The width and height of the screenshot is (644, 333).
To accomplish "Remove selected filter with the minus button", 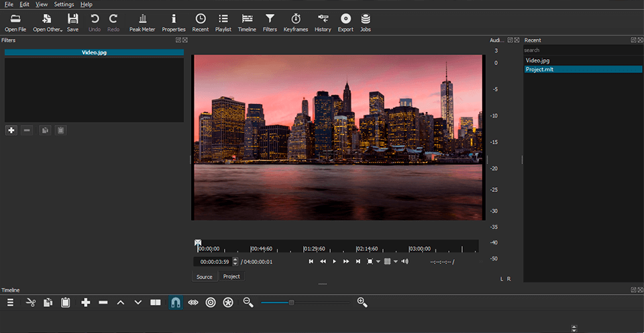I will coord(27,130).
